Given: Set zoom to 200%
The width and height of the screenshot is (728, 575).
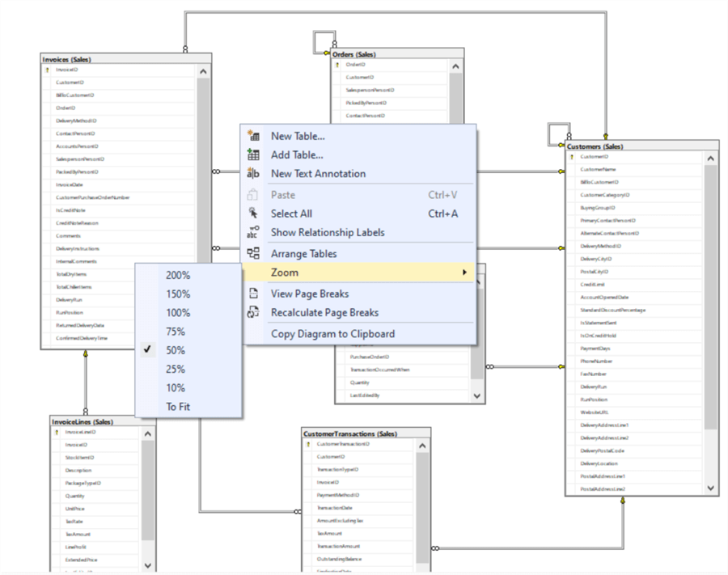Looking at the screenshot, I should point(179,275).
